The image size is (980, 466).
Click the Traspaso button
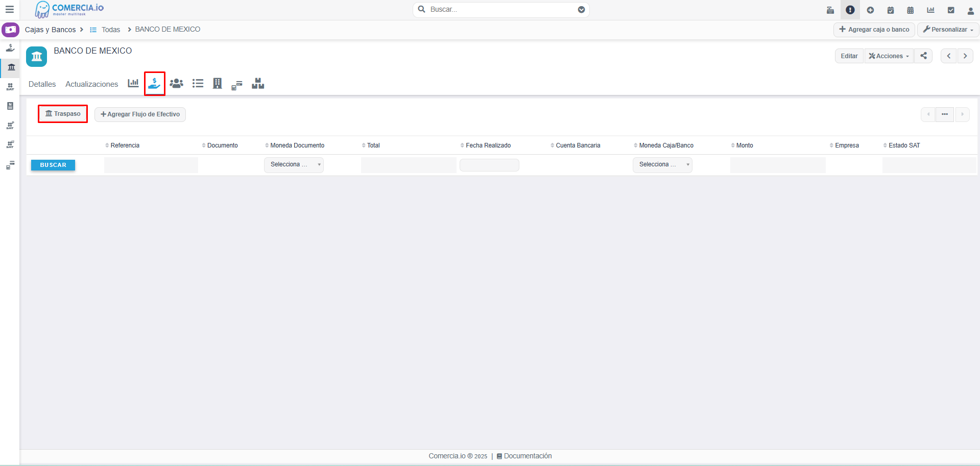tap(63, 114)
